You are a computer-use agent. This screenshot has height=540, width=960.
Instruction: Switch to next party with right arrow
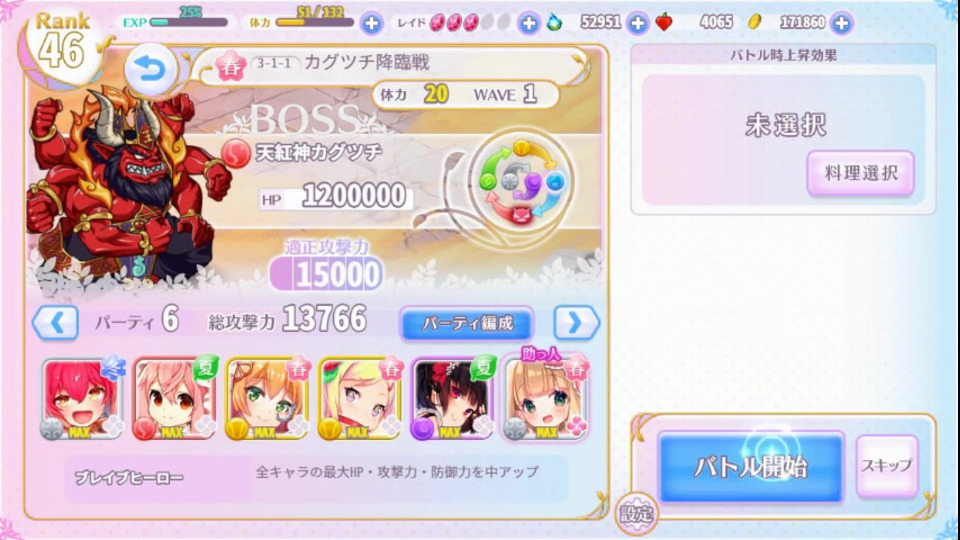pos(576,323)
